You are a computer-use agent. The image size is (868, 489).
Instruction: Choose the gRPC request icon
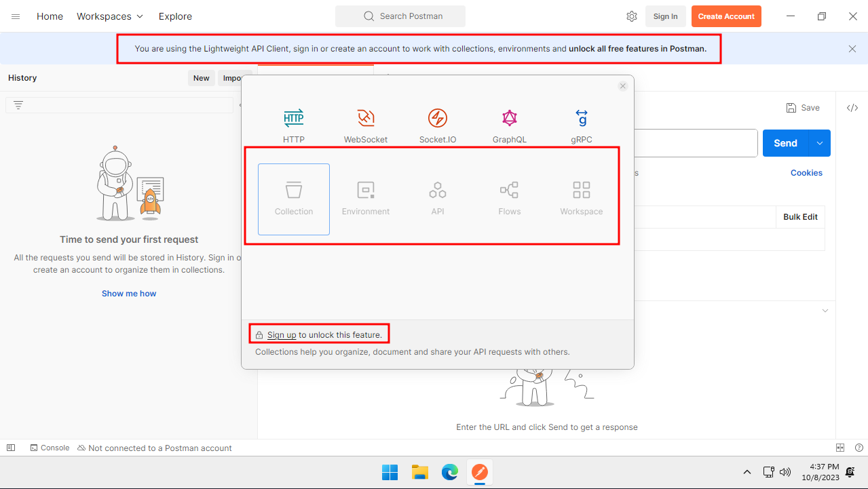click(582, 119)
